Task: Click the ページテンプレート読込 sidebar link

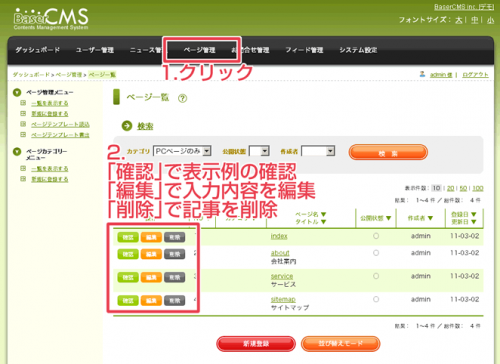Action: 60,124
